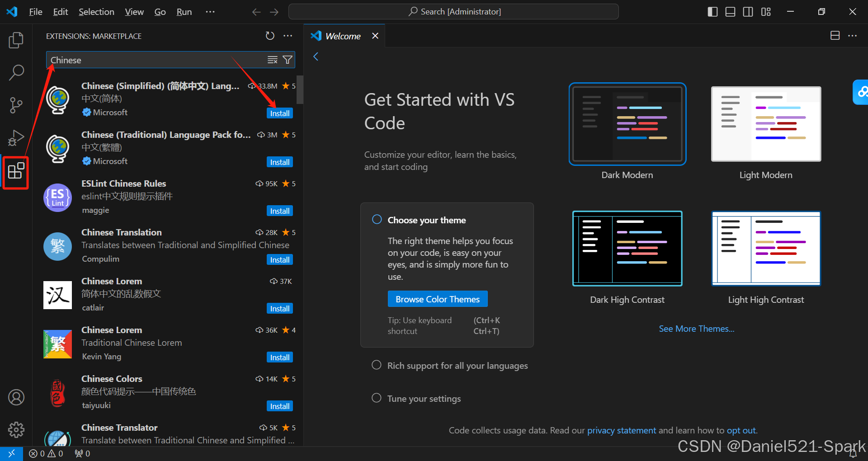Expand hidden menus with ellipsis in menu bar
This screenshot has height=461, width=868.
tap(210, 12)
